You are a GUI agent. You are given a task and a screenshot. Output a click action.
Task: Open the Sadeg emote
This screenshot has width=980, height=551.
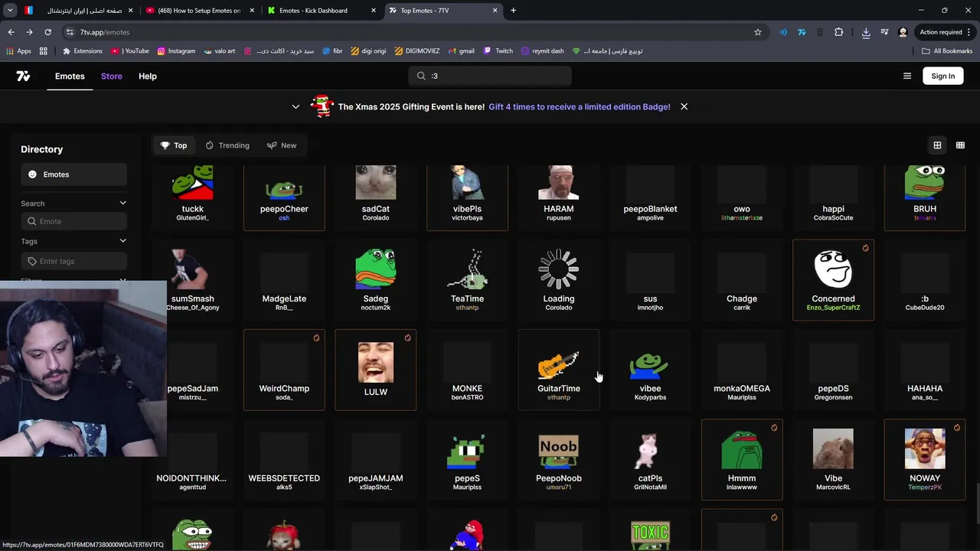click(x=376, y=280)
